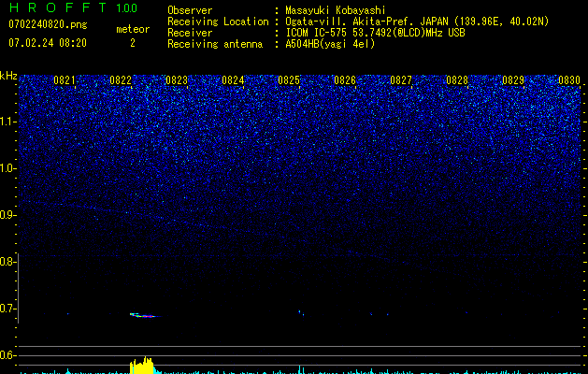Click the 0828 time marker
The width and height of the screenshot is (588, 374).
(x=457, y=80)
